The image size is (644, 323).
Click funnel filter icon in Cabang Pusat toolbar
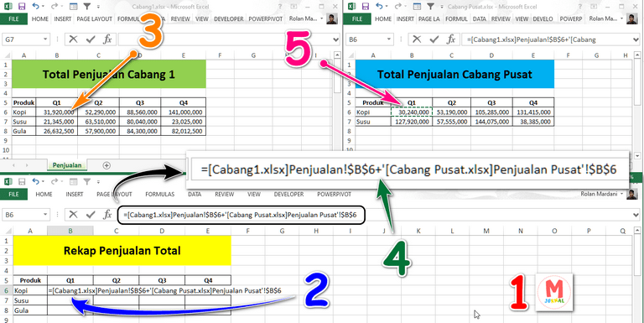point(430,6)
